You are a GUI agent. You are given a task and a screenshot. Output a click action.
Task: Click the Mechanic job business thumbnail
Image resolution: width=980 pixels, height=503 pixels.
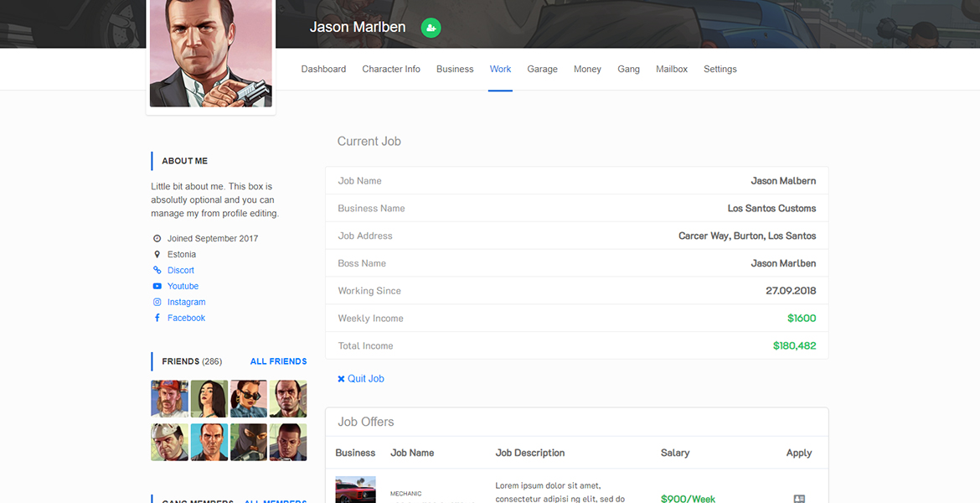pos(356,490)
